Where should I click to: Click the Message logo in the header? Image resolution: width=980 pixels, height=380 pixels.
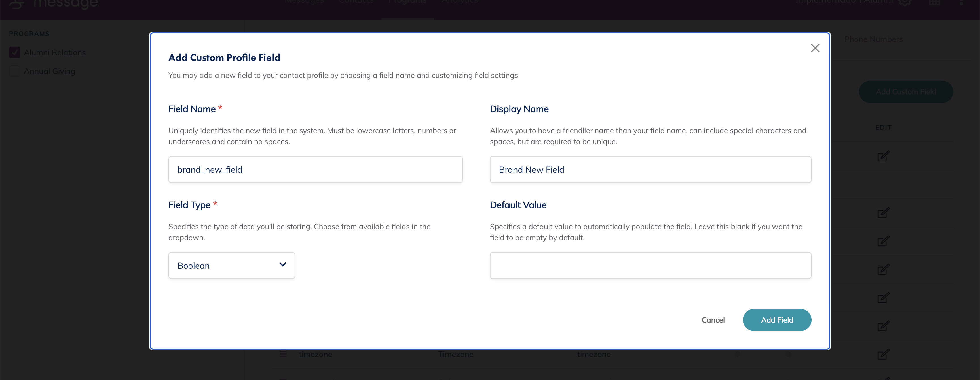[53, 4]
